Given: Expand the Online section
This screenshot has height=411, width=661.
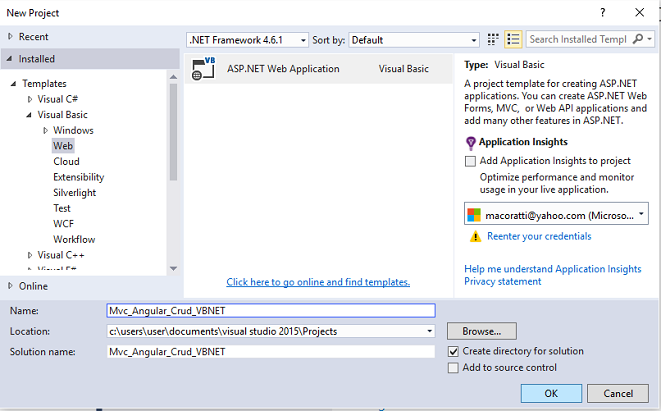Looking at the screenshot, I should pos(11,286).
